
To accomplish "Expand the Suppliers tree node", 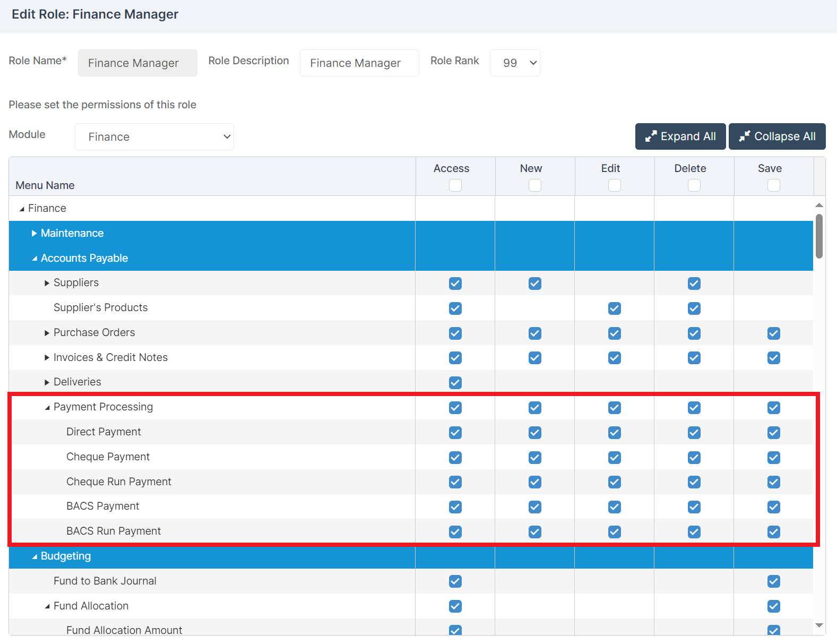I will [47, 283].
